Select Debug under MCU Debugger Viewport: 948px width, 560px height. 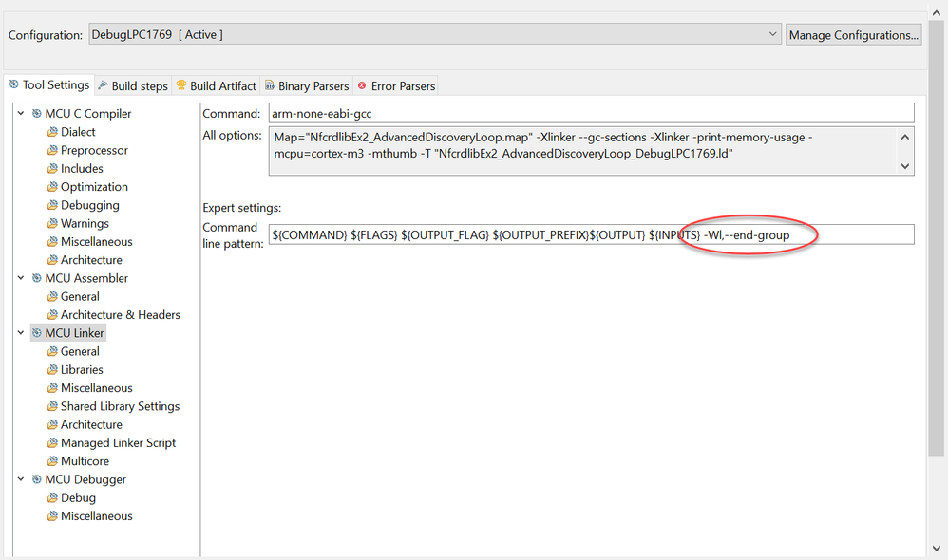pyautogui.click(x=78, y=497)
